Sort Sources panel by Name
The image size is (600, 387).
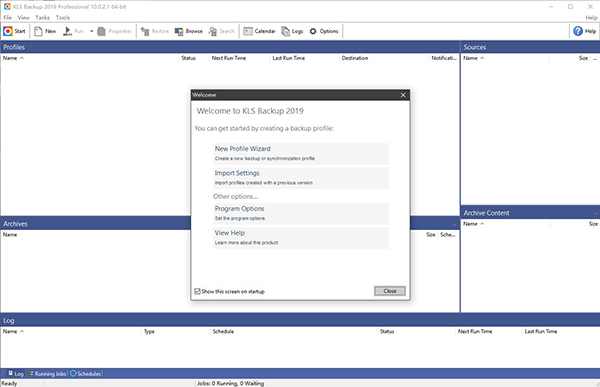pos(505,58)
